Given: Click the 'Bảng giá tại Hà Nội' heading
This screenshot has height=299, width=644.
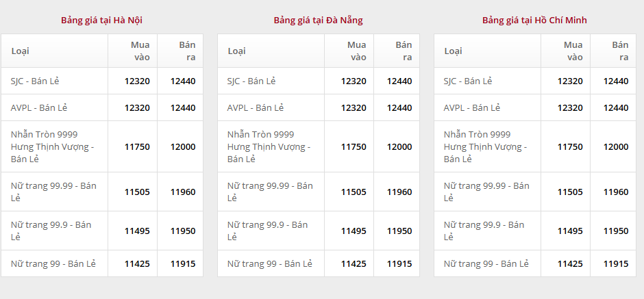Looking at the screenshot, I should click(x=101, y=20).
